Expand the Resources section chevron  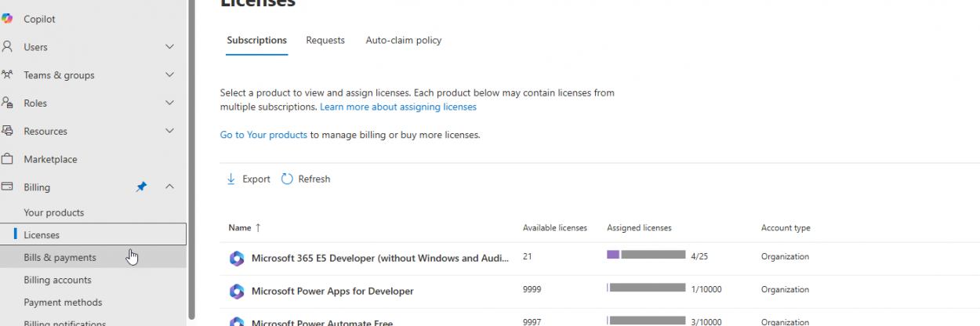click(x=169, y=131)
